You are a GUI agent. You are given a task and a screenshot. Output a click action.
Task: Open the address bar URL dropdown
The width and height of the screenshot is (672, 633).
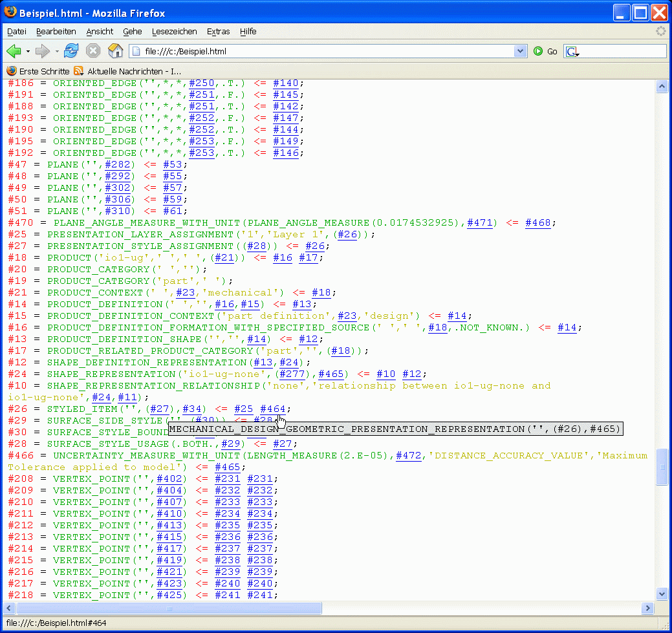tap(521, 51)
